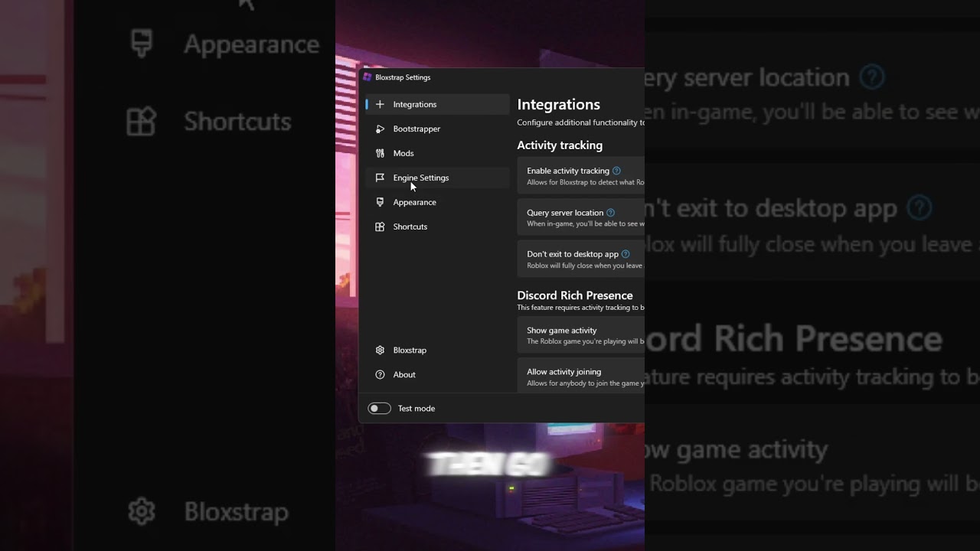Click help icon beside Query server location

[x=610, y=213]
